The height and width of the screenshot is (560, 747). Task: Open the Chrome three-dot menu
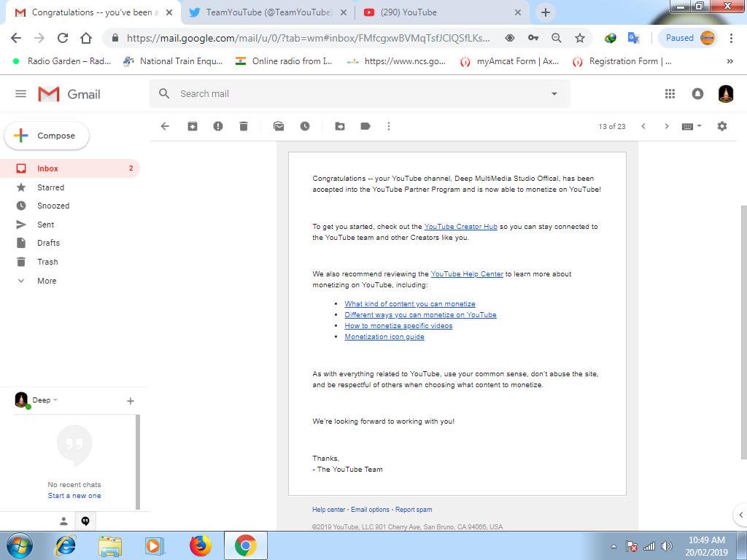tap(731, 38)
